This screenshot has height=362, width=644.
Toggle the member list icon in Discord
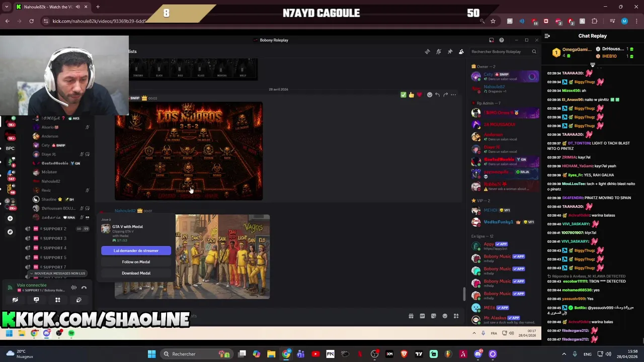pyautogui.click(x=461, y=51)
